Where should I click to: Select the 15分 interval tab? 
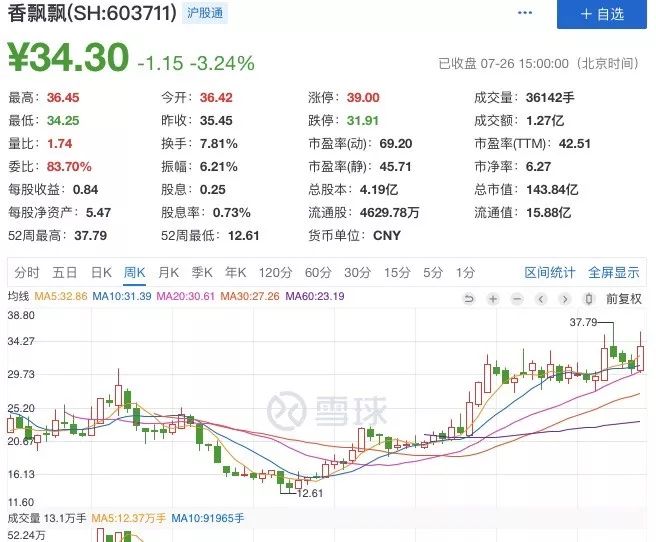[x=397, y=273]
